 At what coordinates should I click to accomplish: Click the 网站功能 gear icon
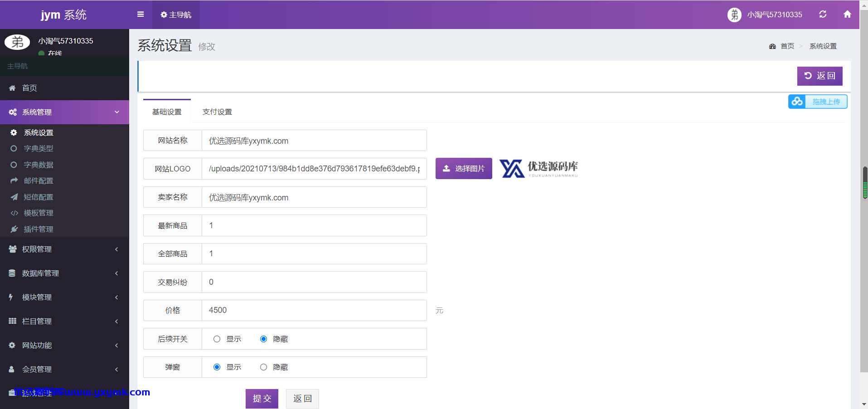[12, 345]
